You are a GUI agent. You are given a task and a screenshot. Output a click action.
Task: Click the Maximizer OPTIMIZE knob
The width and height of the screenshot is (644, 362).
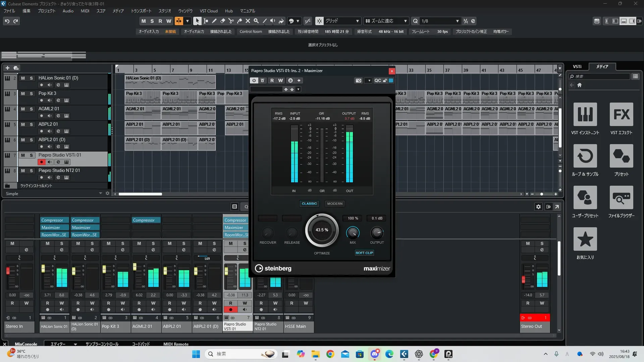tap(322, 230)
